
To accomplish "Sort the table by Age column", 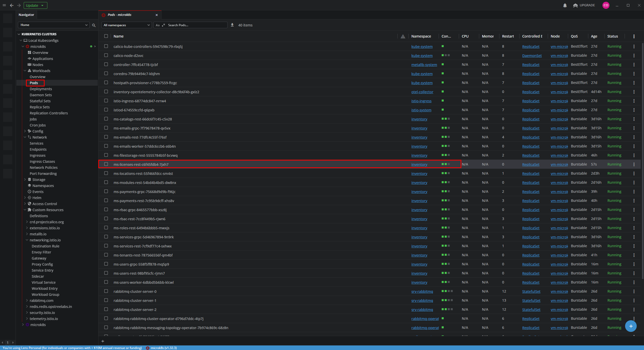I will tap(594, 36).
